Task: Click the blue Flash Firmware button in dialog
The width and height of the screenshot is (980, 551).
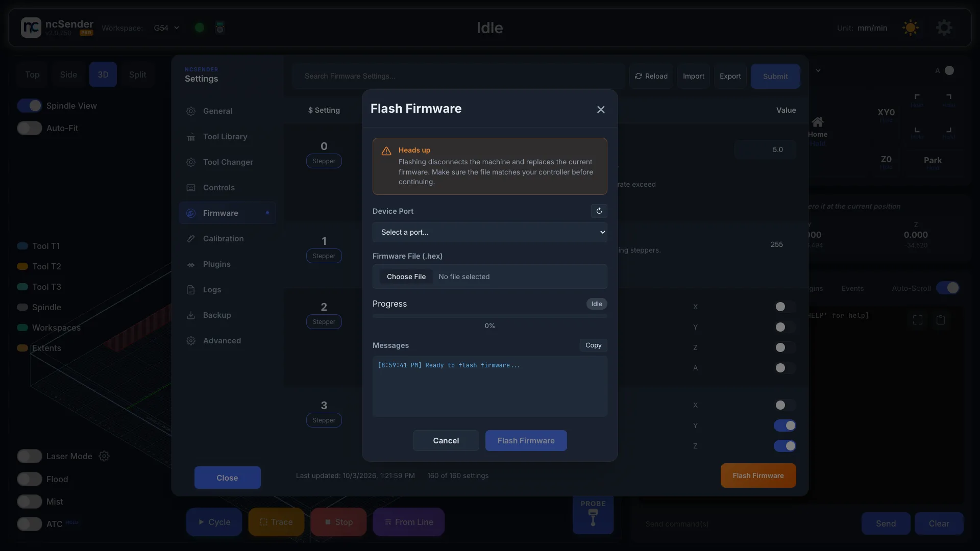Action: point(526,440)
